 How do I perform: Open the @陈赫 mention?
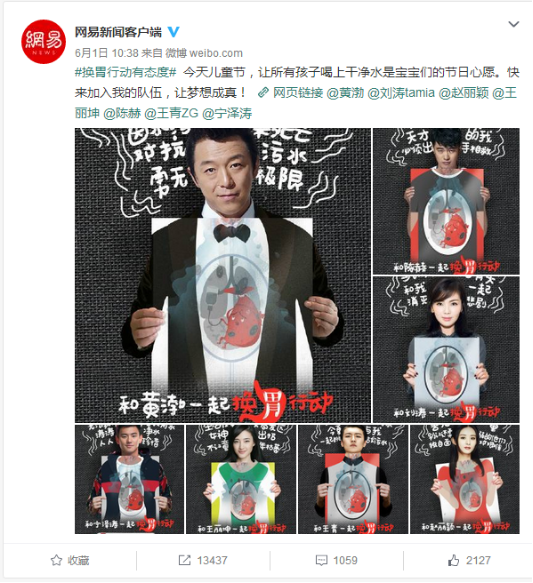[122, 113]
